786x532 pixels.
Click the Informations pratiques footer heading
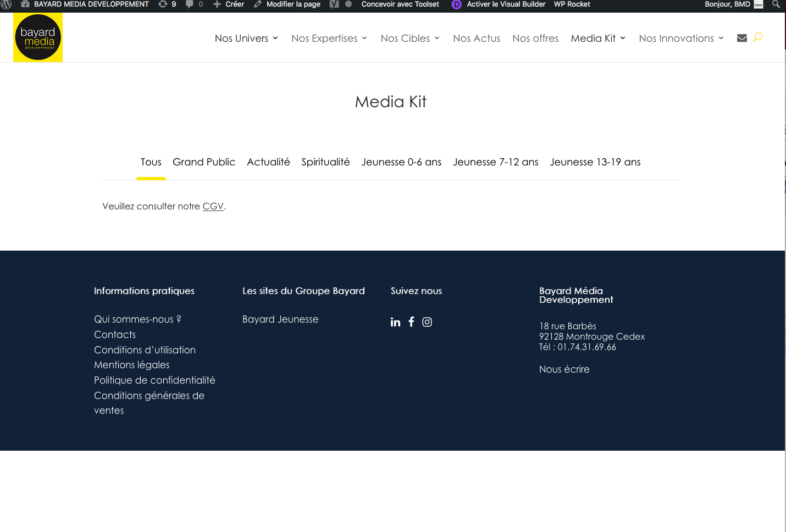[144, 291]
